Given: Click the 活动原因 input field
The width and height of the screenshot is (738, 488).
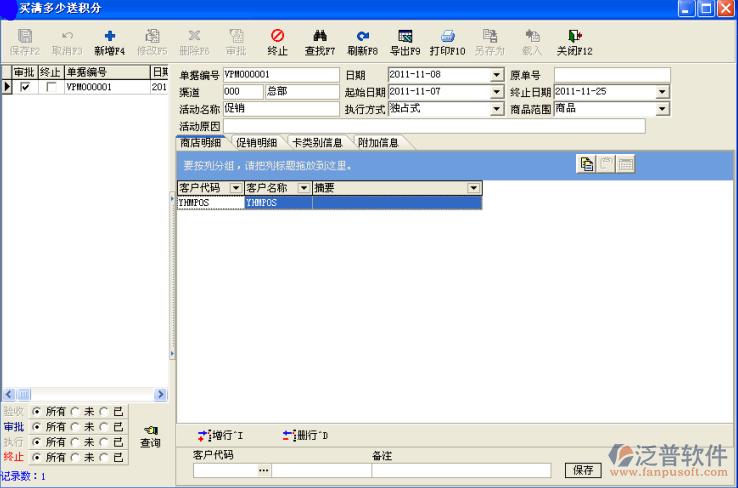Looking at the screenshot, I should [433, 126].
